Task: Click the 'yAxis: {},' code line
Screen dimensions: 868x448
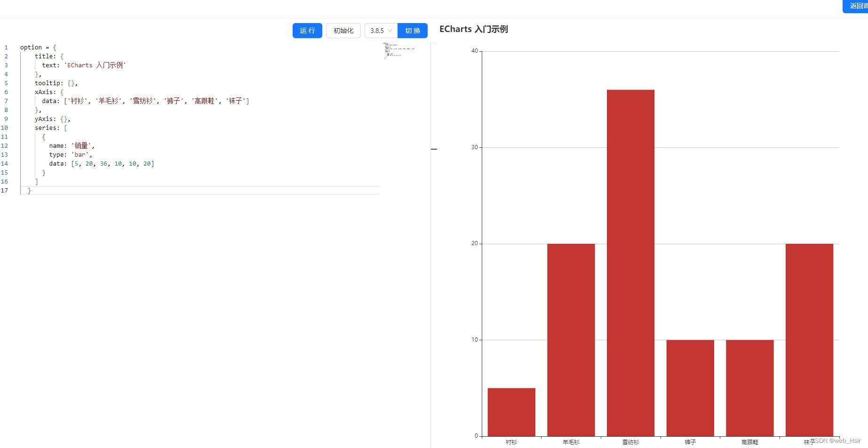Action: pyautogui.click(x=52, y=119)
